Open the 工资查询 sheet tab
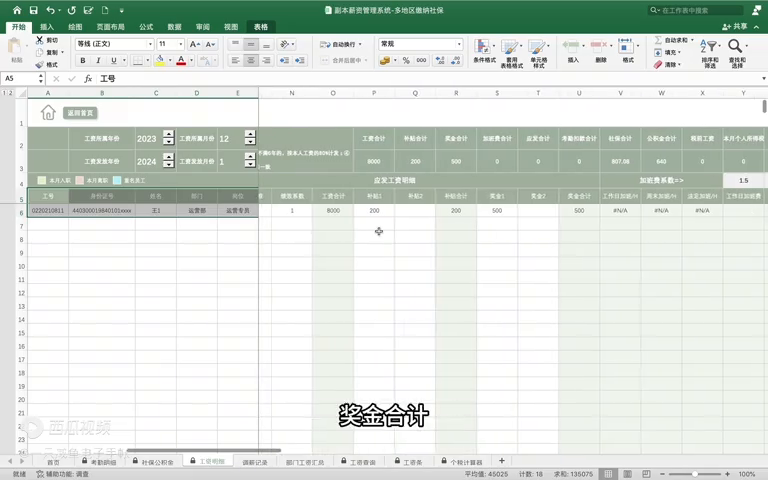 (x=362, y=463)
